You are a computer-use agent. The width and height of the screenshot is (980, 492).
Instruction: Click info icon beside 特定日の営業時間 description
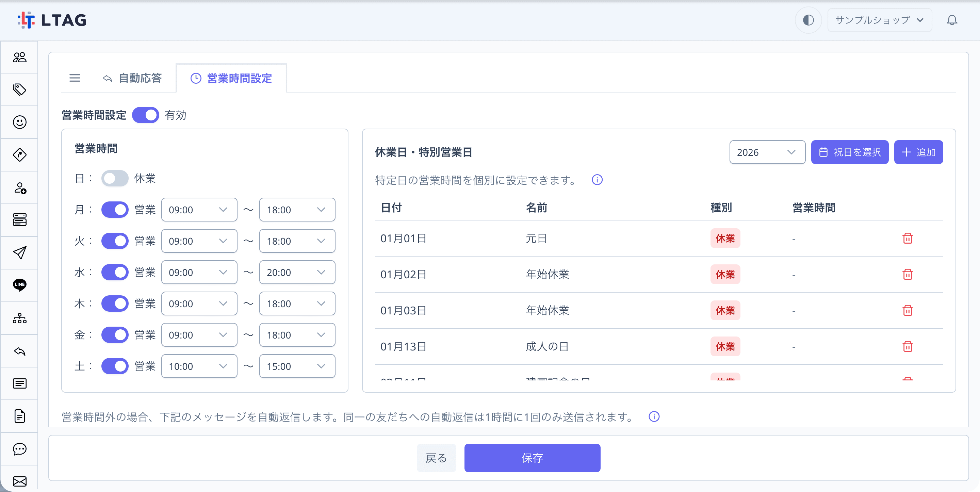click(x=597, y=180)
